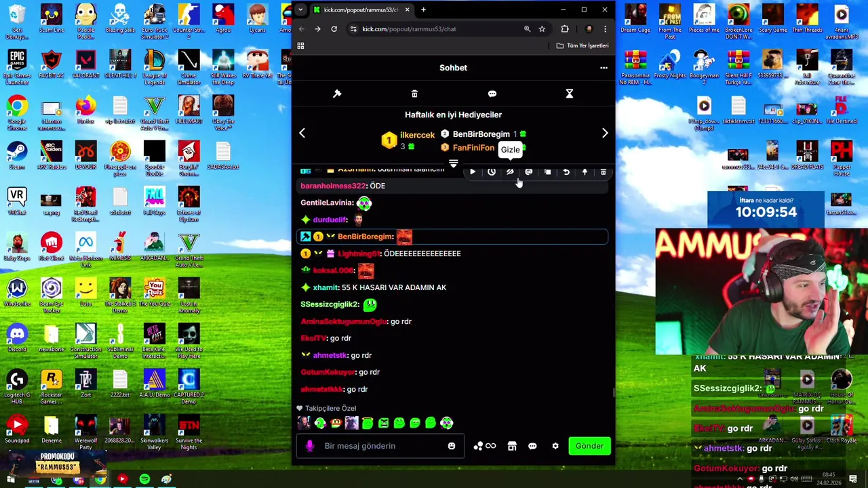Click the reply arrow icon in message actions
The height and width of the screenshot is (488, 868).
[x=566, y=172]
